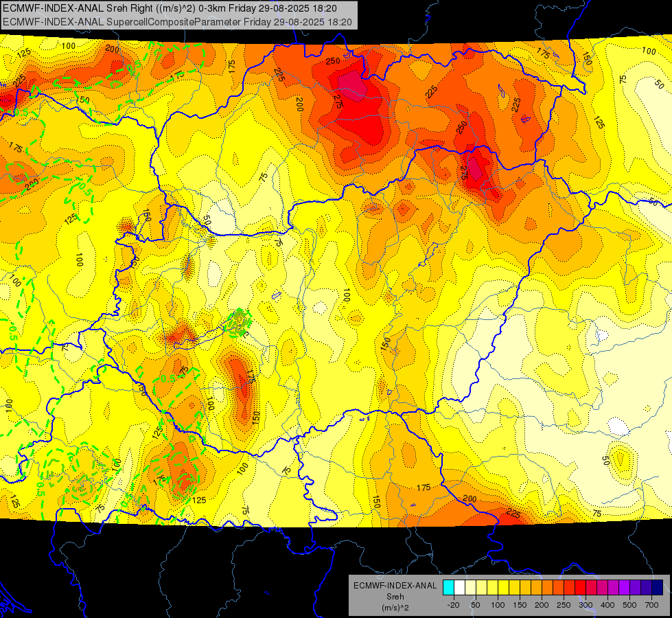
Task: Pick the orange swatch right of 200
Action: [548, 588]
